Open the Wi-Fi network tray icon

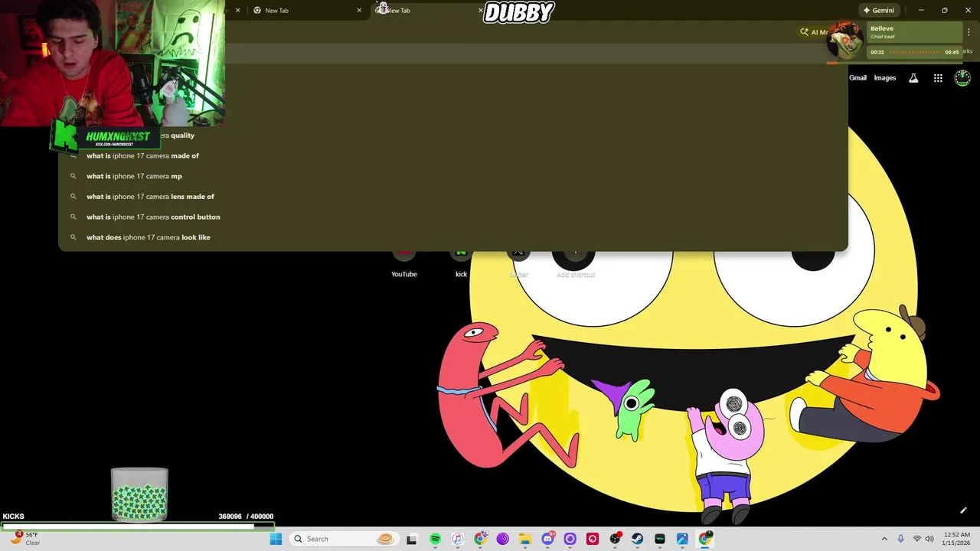(916, 539)
